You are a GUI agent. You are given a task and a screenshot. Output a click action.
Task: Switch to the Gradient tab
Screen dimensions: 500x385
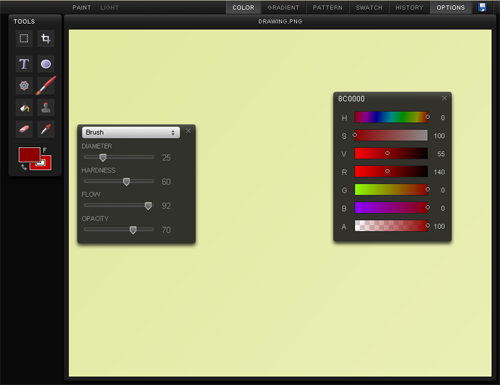click(x=283, y=7)
